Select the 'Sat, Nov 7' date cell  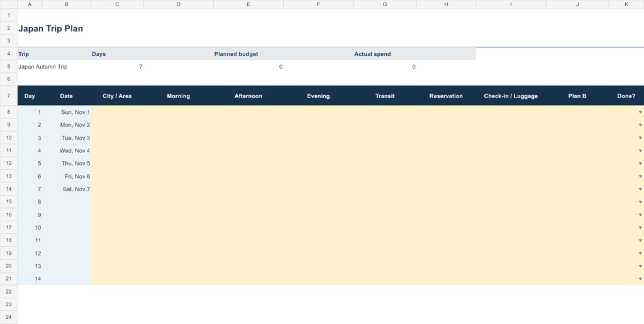pyautogui.click(x=66, y=189)
